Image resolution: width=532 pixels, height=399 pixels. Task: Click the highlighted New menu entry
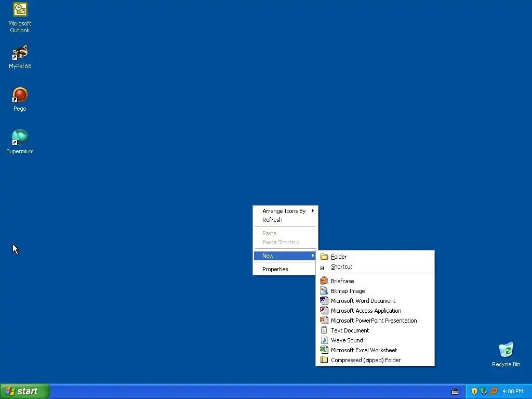(285, 256)
